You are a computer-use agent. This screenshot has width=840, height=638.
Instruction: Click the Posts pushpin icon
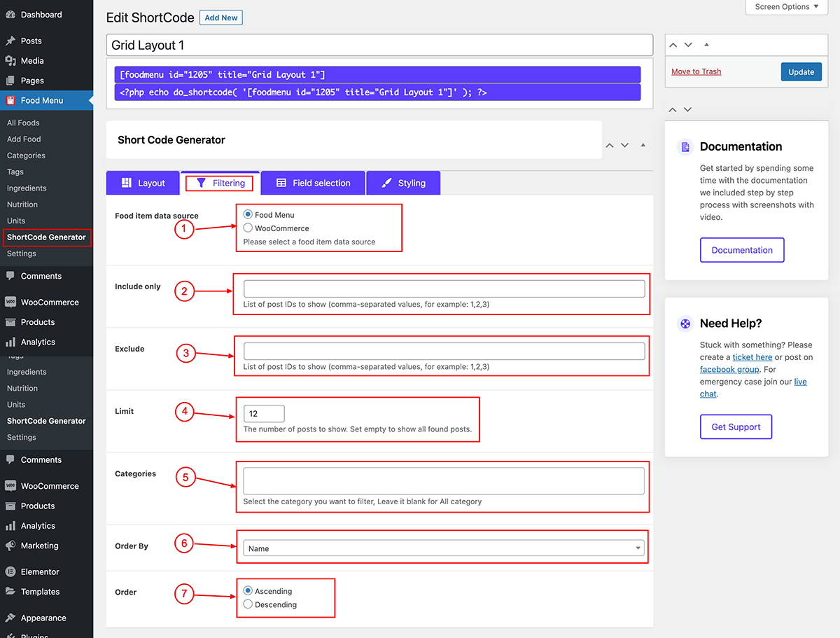(10, 41)
